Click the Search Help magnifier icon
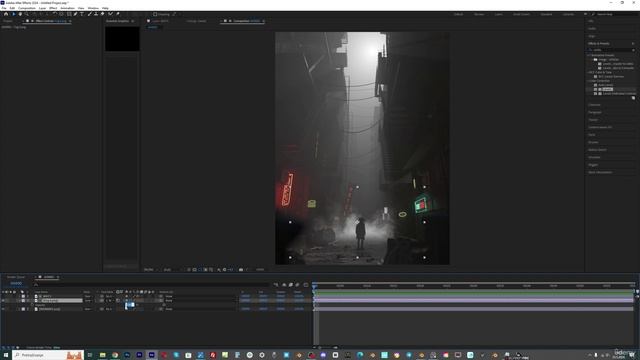The width and height of the screenshot is (640, 360). click(x=593, y=14)
